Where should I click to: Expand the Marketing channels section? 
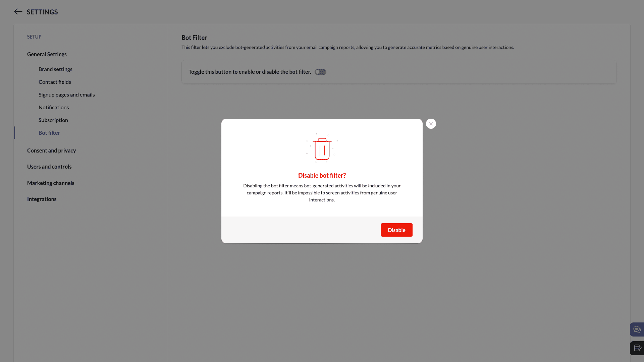(x=51, y=183)
